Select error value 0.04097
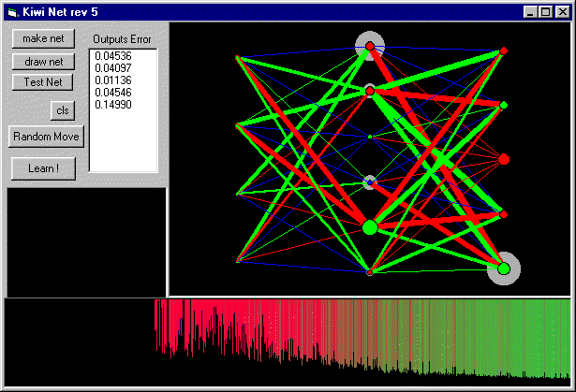The width and height of the screenshot is (576, 392). click(113, 68)
